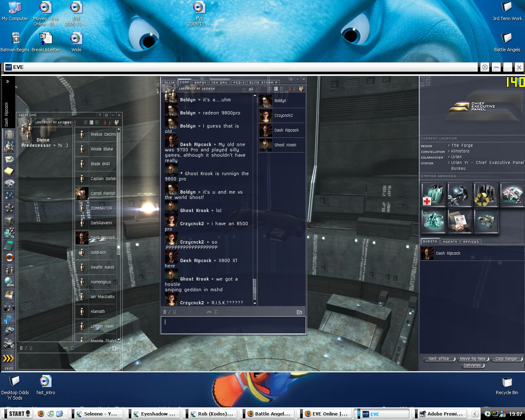Open the Medical station service with red cross
Viewport: 525px width, 420px height.
click(433, 194)
